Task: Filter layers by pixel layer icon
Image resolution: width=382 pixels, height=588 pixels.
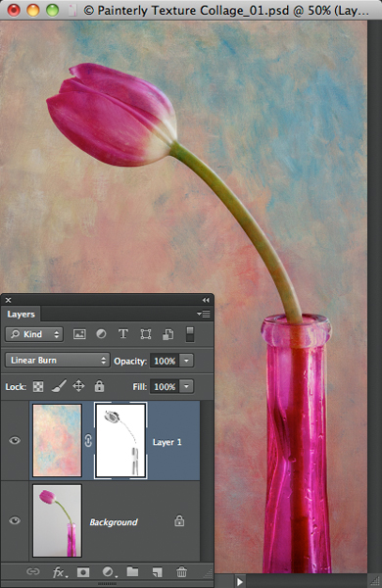Action: 79,334
